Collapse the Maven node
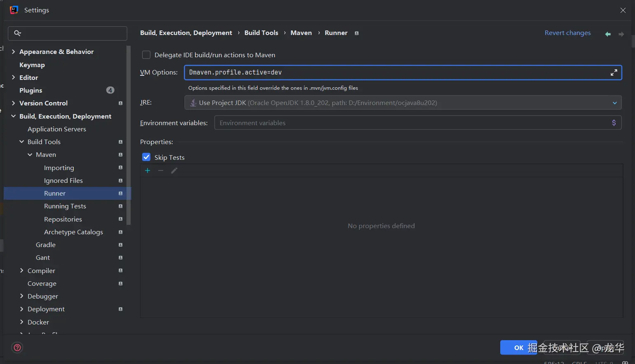This screenshot has width=635, height=364. tap(30, 154)
